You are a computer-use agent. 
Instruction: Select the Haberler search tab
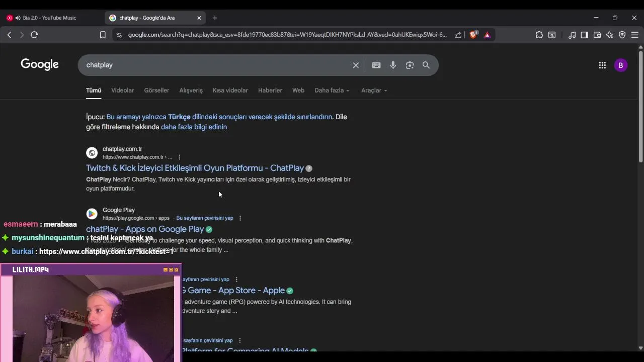pyautogui.click(x=270, y=90)
